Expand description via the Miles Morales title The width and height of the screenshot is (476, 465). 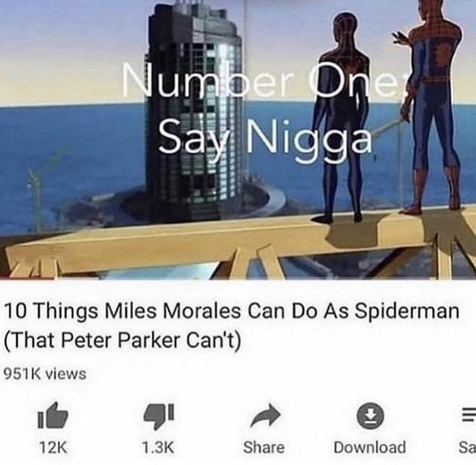(231, 311)
